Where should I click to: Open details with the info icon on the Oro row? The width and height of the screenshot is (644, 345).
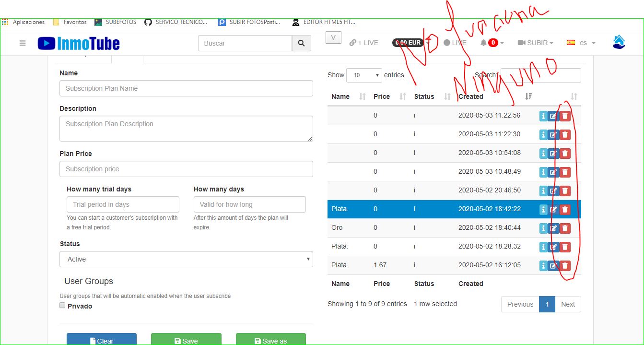(x=542, y=228)
